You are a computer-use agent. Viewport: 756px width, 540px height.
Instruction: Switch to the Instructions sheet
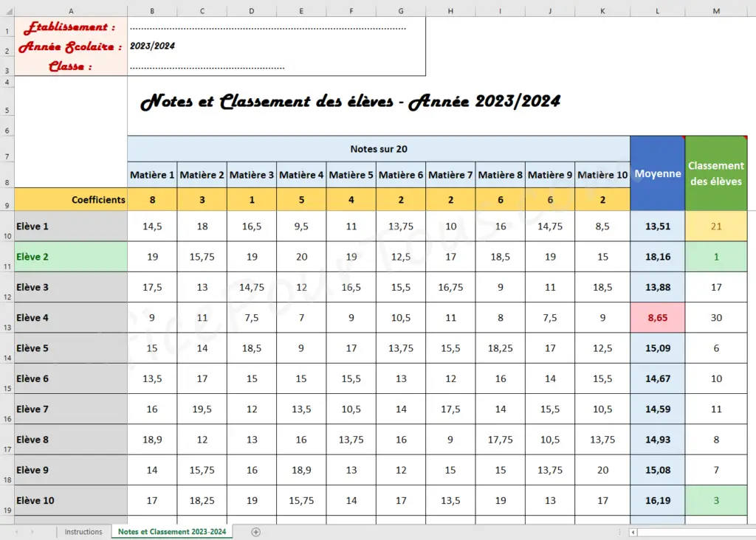click(x=83, y=531)
